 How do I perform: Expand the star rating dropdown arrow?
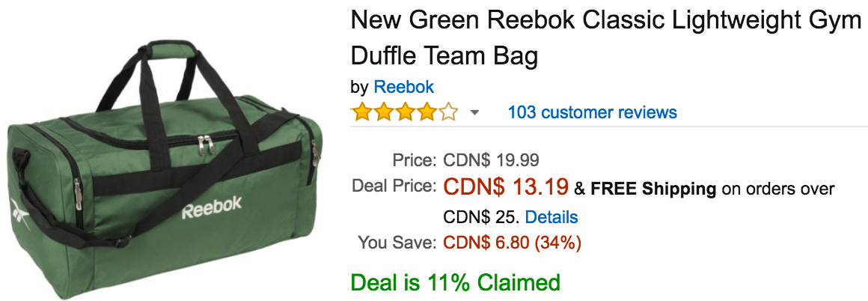pyautogui.click(x=474, y=113)
